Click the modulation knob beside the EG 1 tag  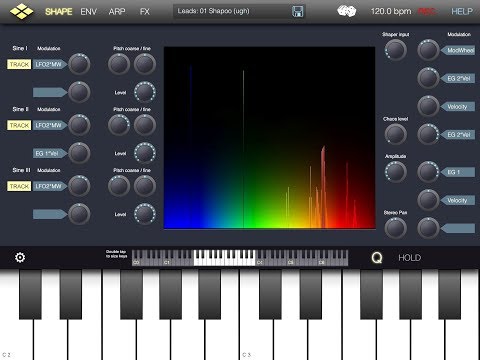coord(428,172)
